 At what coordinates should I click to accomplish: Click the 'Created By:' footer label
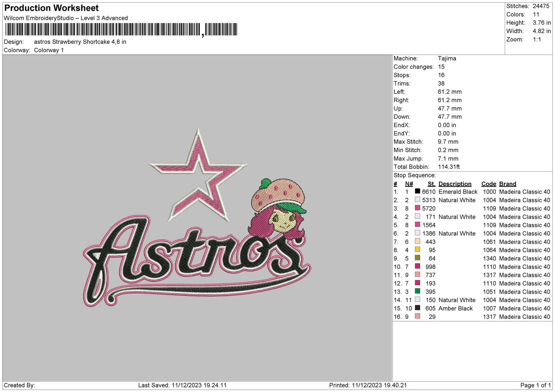pyautogui.click(x=19, y=385)
